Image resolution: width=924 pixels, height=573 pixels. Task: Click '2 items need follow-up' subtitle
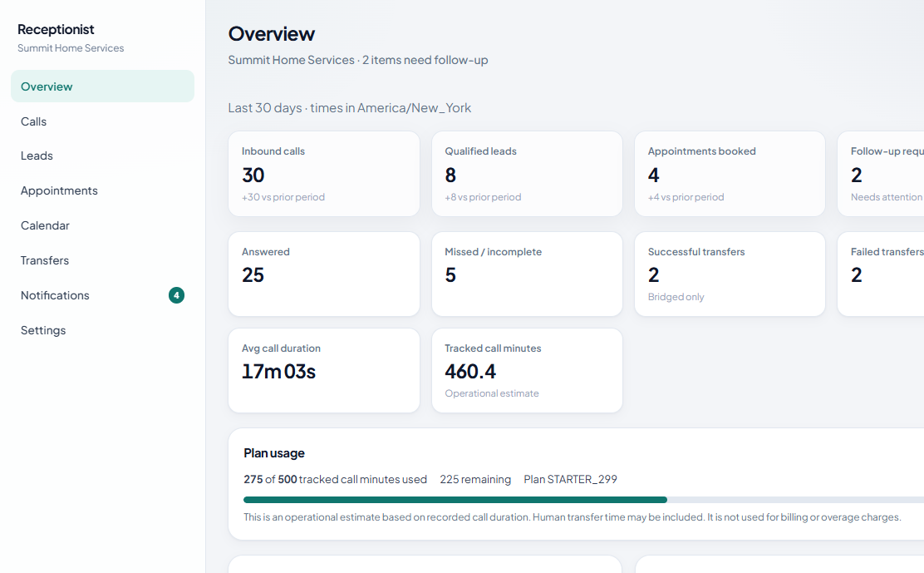(x=425, y=60)
